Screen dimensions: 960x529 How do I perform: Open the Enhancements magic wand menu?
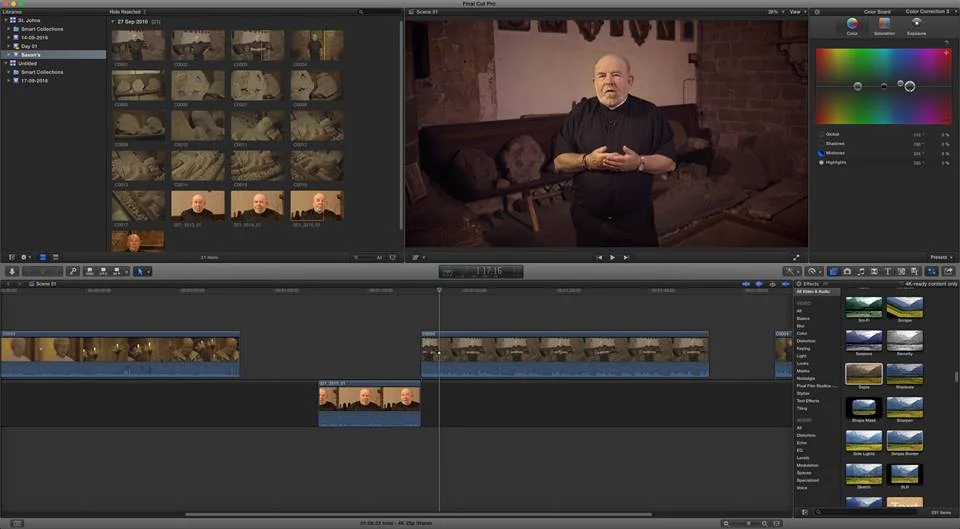point(791,271)
